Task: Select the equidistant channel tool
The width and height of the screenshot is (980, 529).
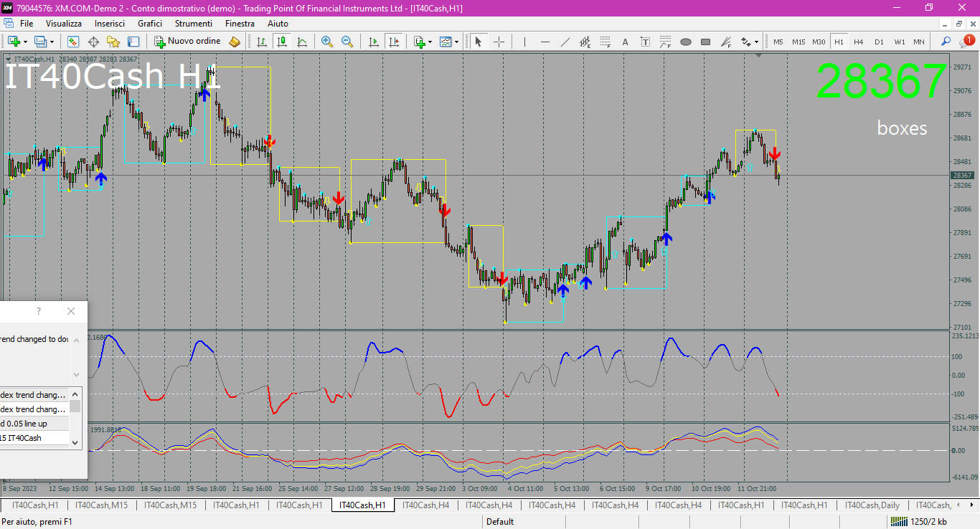Action: pos(585,42)
